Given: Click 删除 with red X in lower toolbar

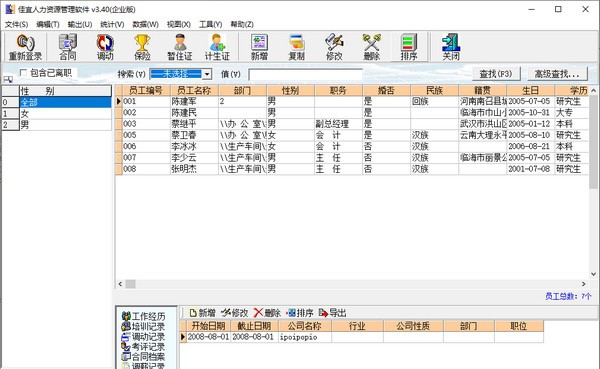Looking at the screenshot, I should [267, 313].
